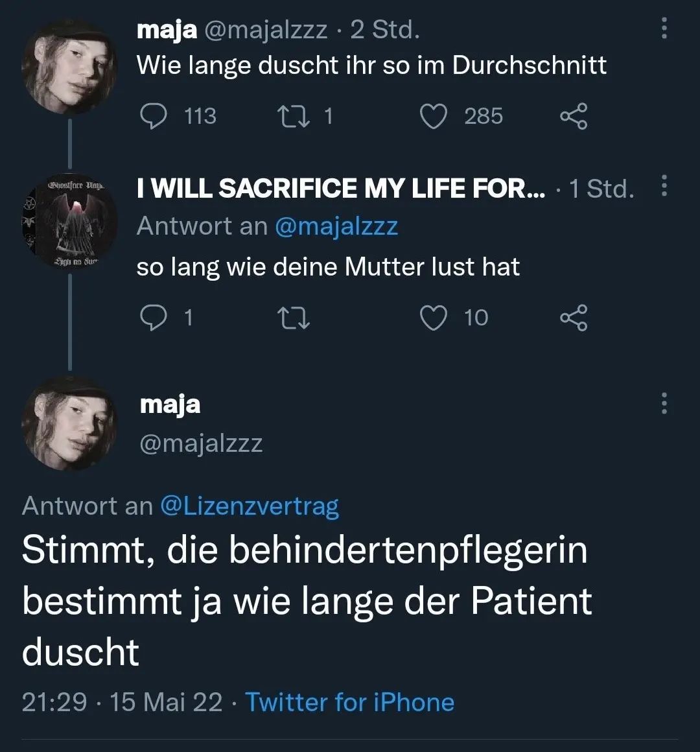This screenshot has width=700, height=752.
Task: Open more options for the 'I WILL SACRIFICE' reply
Action: (x=664, y=186)
